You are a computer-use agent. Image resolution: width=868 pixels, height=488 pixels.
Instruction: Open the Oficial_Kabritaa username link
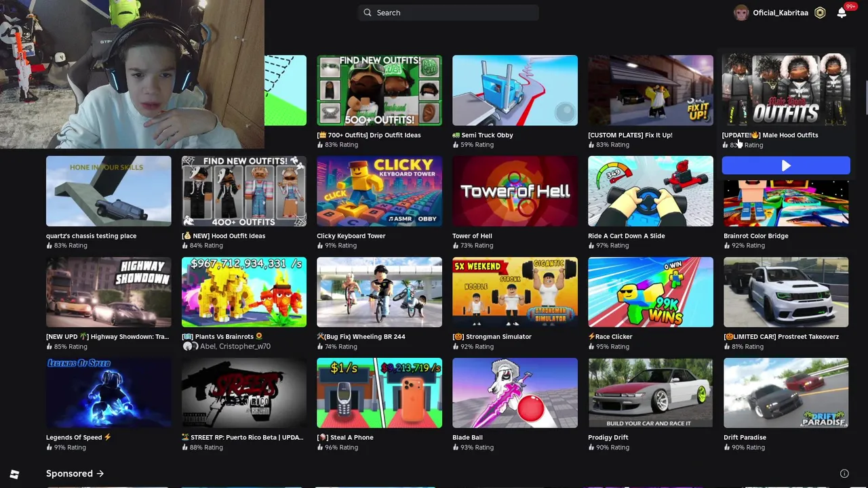pos(781,13)
